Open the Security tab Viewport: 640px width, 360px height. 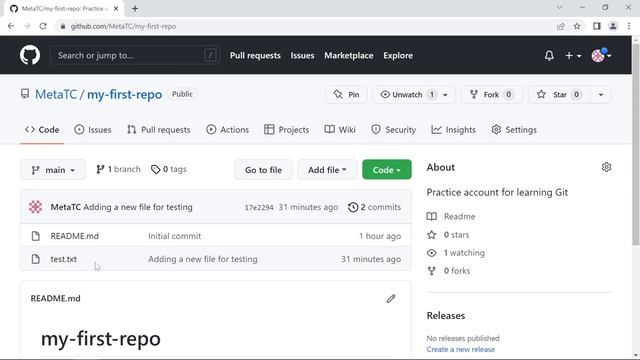(x=393, y=130)
